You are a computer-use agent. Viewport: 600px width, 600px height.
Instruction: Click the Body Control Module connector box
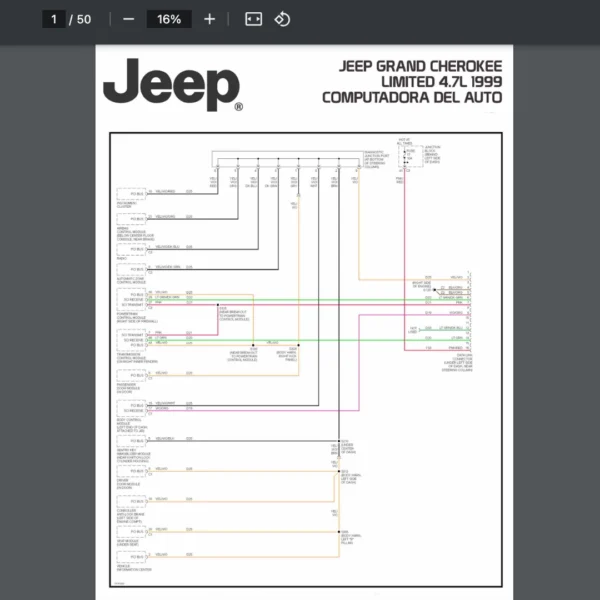click(x=131, y=405)
